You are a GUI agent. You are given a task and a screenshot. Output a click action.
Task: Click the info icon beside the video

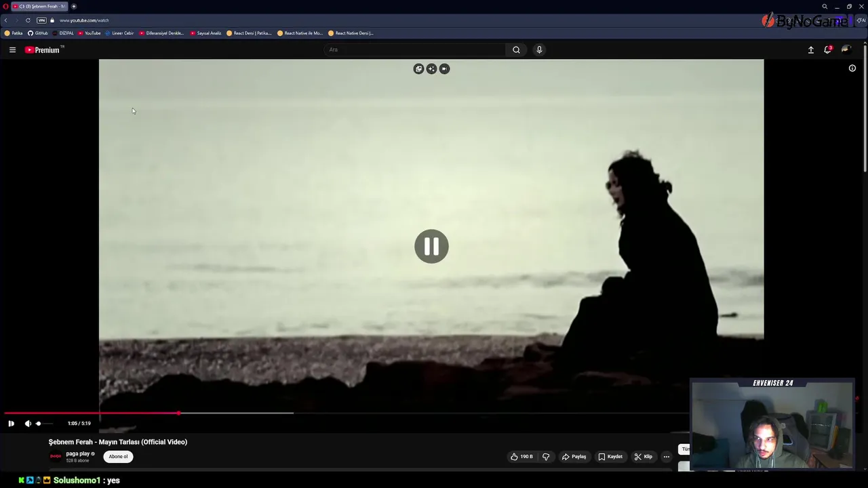coord(852,68)
